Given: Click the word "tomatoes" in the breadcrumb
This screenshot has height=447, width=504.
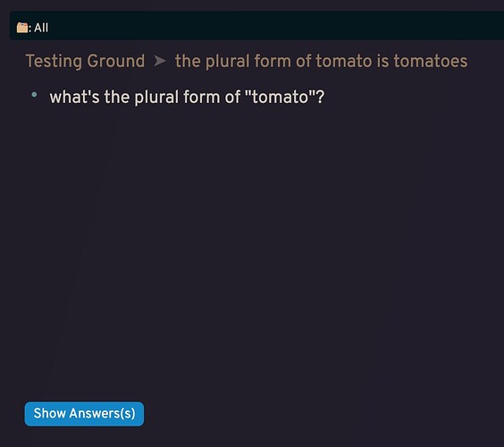Looking at the screenshot, I should click(431, 61).
